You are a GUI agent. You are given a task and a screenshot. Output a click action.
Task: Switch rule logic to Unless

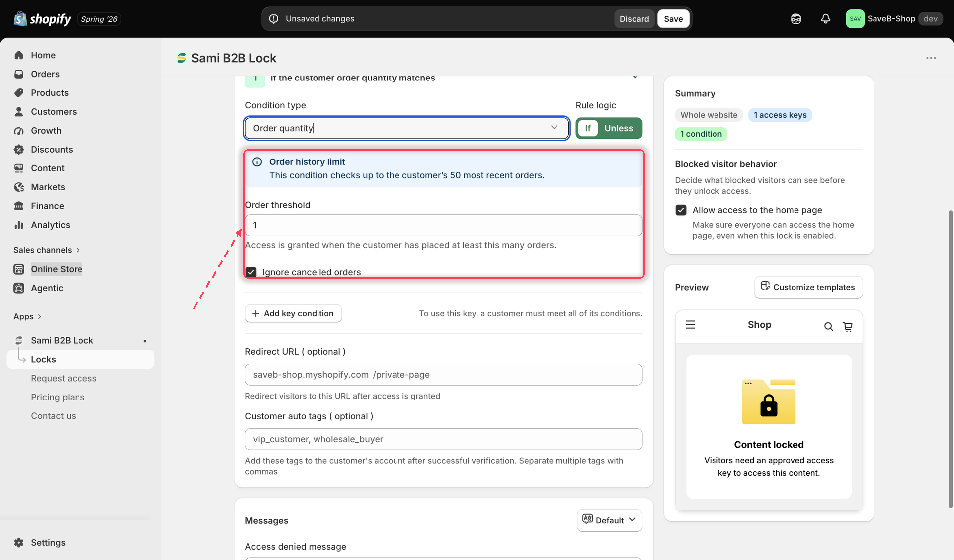pos(619,128)
